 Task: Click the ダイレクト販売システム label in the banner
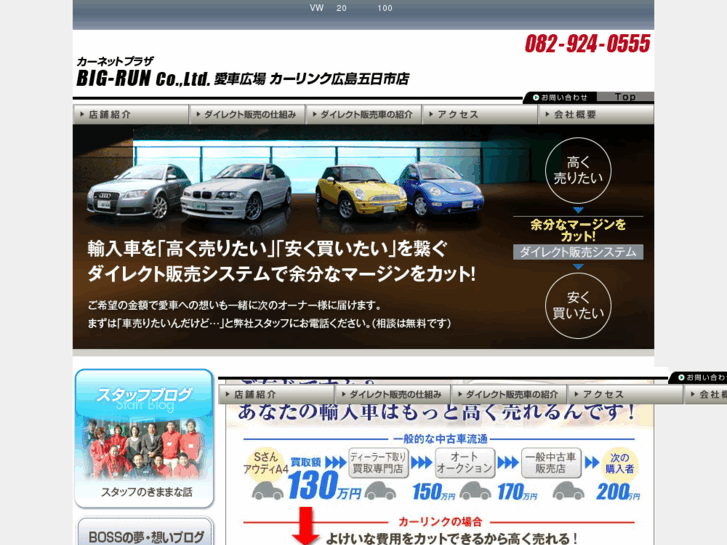(x=578, y=252)
